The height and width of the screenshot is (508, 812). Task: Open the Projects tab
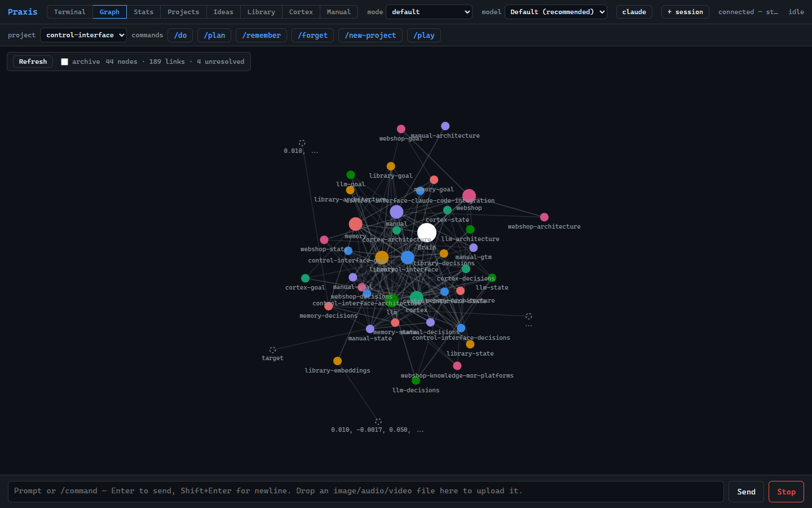(x=183, y=12)
